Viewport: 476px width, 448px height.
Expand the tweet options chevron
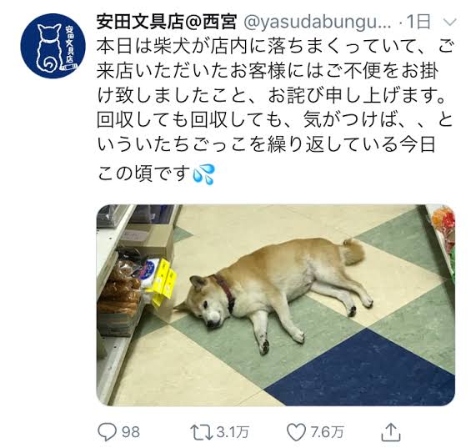449,23
